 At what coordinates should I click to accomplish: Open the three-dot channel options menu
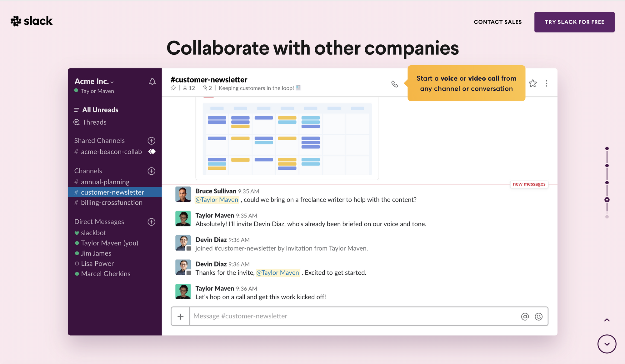pyautogui.click(x=547, y=83)
